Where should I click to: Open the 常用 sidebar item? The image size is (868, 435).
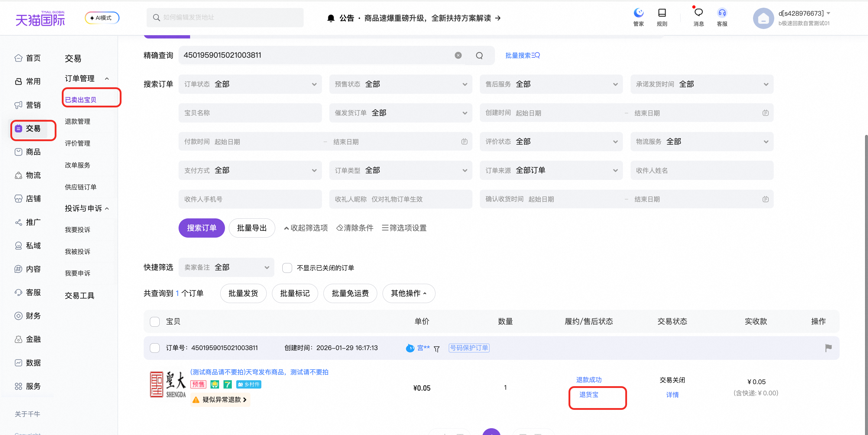click(28, 81)
